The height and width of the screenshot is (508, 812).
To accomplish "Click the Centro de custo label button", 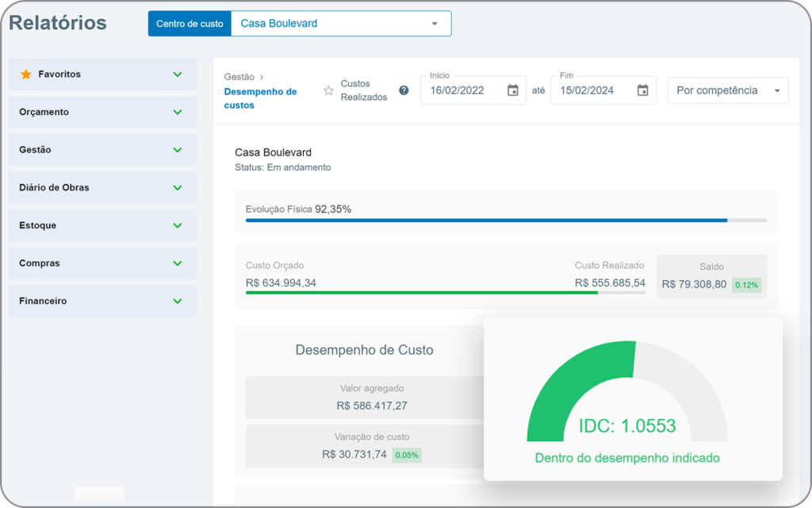I will point(190,24).
